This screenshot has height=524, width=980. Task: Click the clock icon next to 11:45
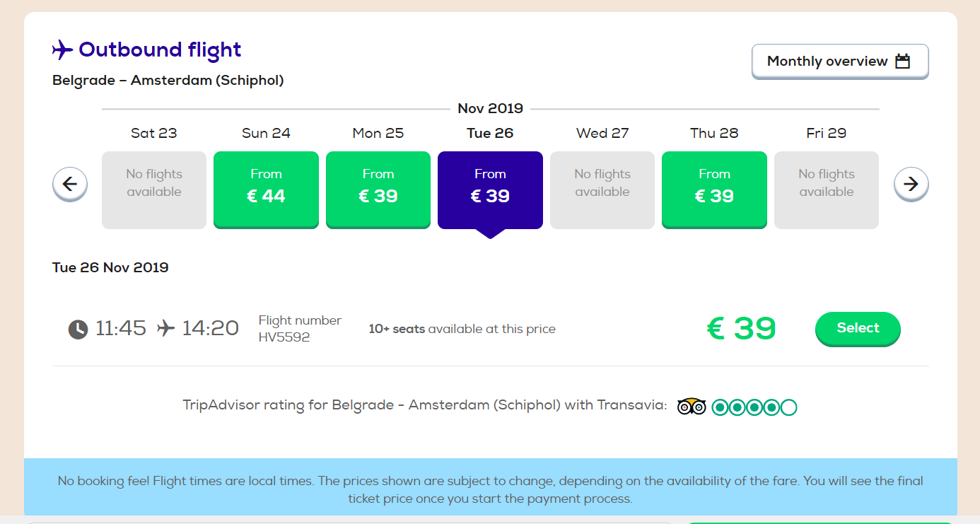coord(78,329)
